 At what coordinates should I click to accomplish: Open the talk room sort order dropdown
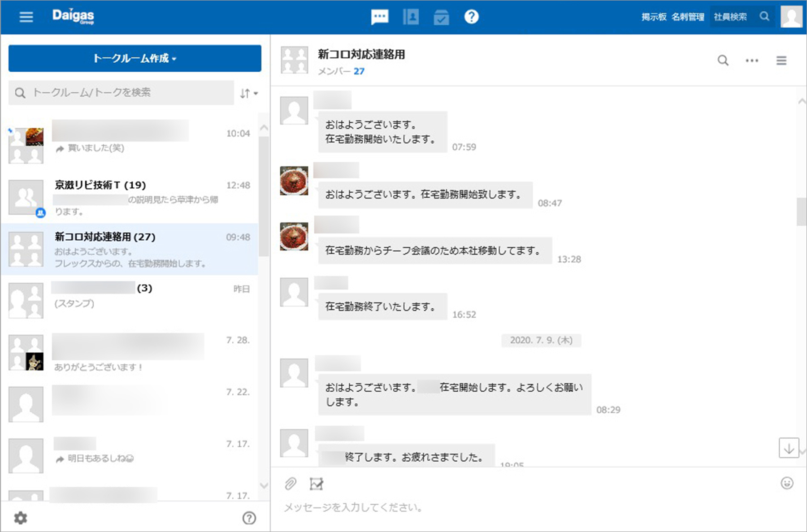249,93
